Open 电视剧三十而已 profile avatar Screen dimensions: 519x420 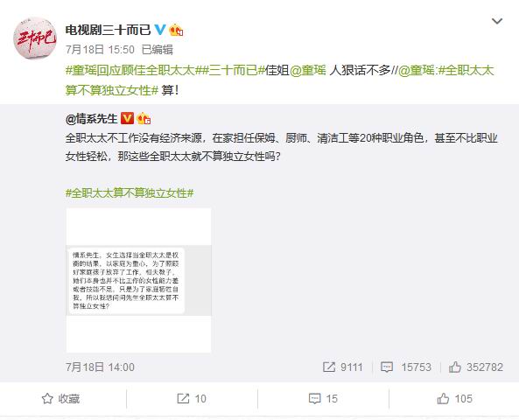point(35,38)
